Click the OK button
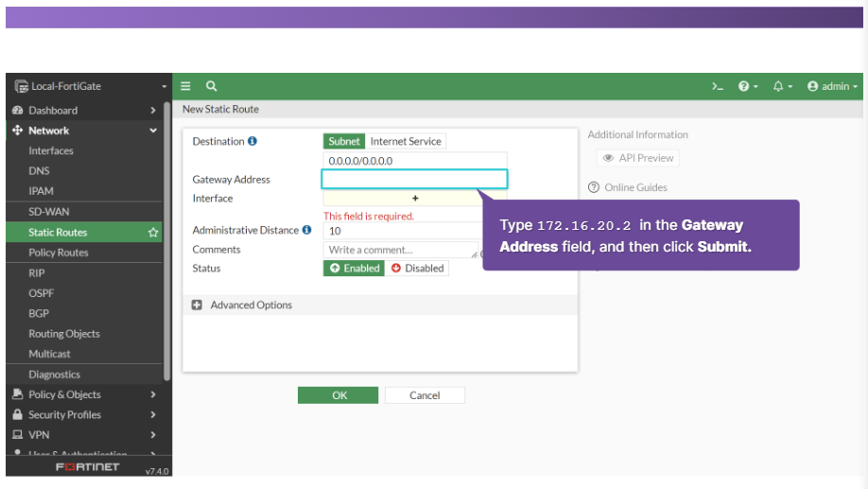 click(x=338, y=395)
